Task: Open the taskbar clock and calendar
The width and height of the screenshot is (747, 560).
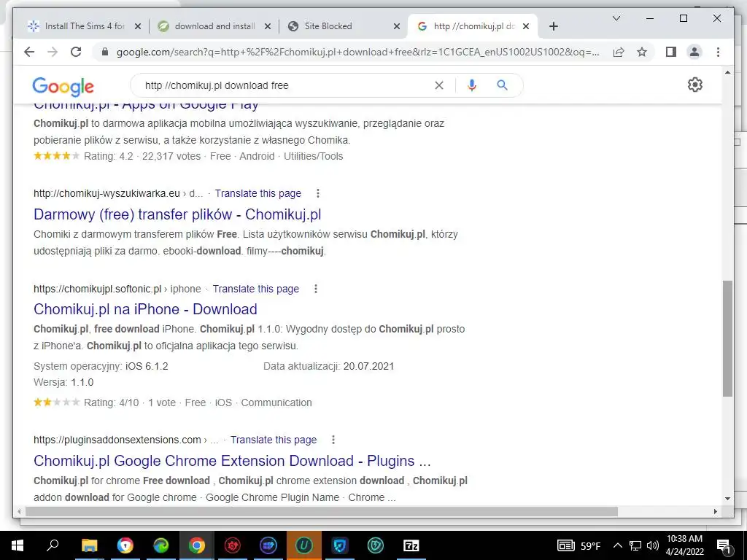Action: pyautogui.click(x=684, y=545)
